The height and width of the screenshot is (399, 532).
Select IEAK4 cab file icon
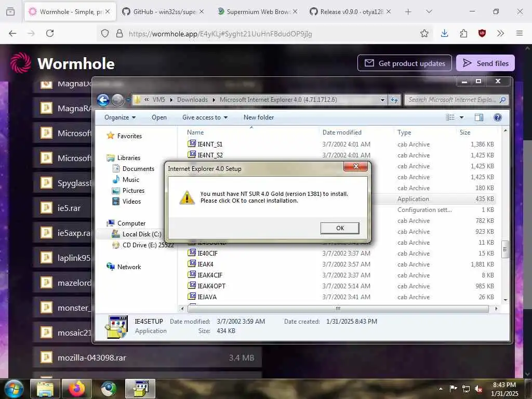pos(192,263)
